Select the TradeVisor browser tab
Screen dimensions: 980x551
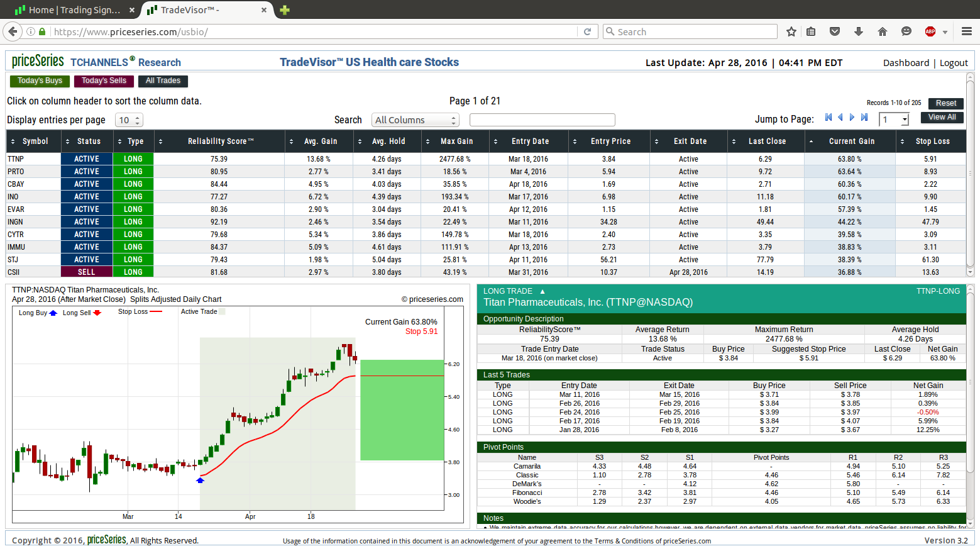(207, 10)
